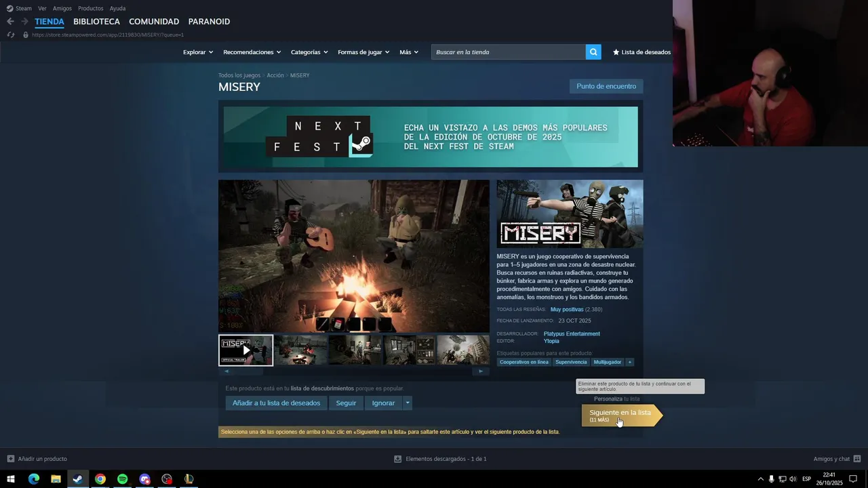The image size is (868, 488).
Task: Click the Todos los juegos breadcrumb
Action: (x=239, y=75)
